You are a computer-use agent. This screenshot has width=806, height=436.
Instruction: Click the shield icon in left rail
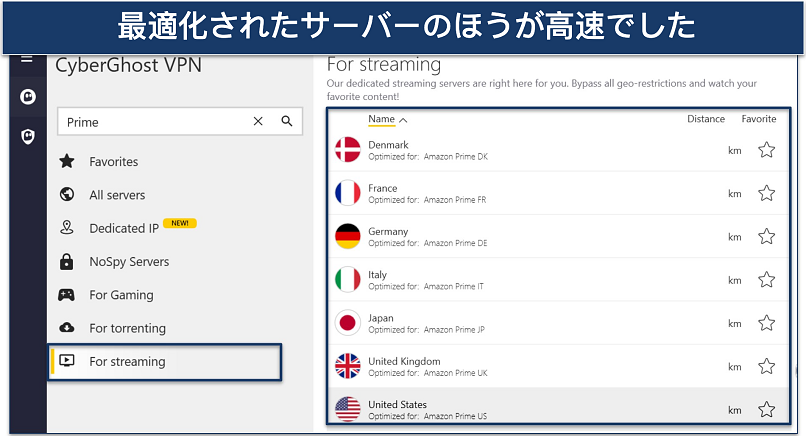(x=28, y=136)
